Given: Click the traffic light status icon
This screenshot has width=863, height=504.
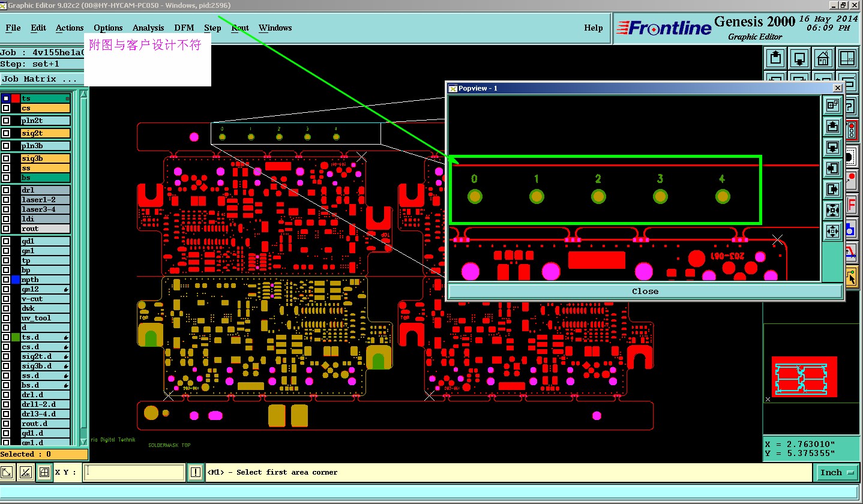Looking at the screenshot, I should 851,130.
